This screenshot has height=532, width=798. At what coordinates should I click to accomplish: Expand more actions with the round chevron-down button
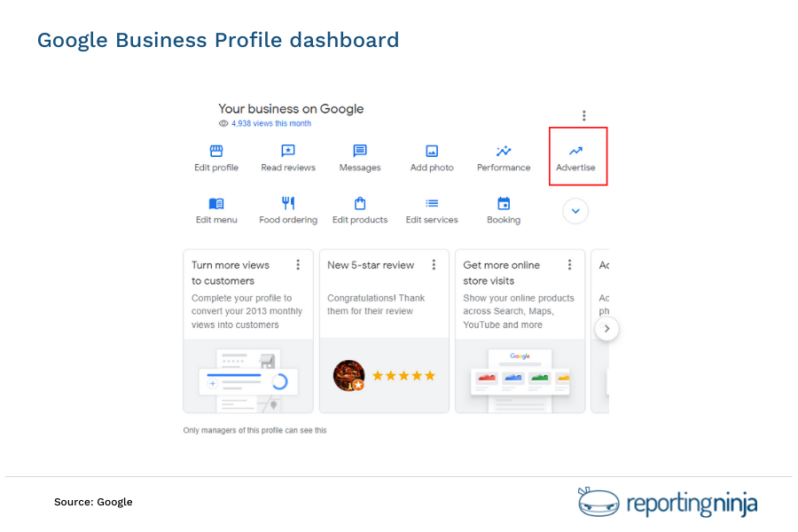coord(575,211)
